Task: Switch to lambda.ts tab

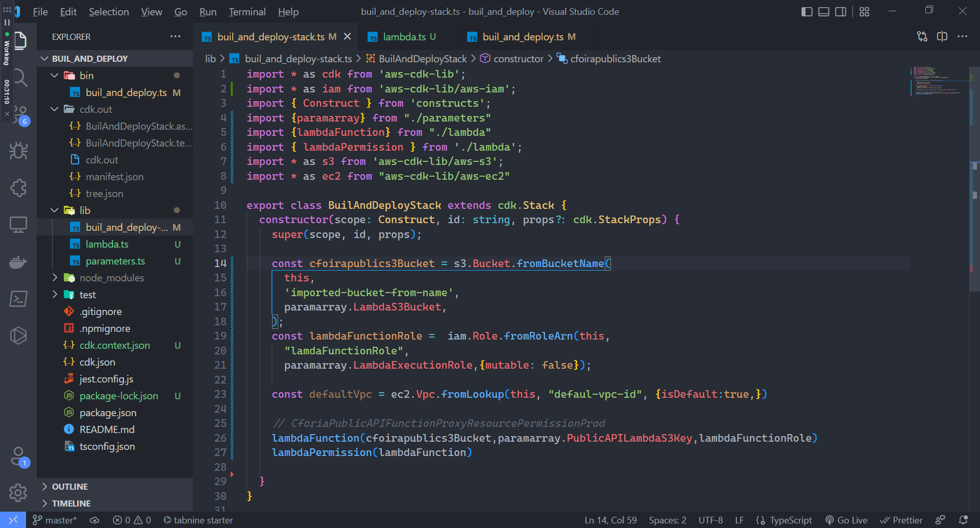Action: point(409,37)
